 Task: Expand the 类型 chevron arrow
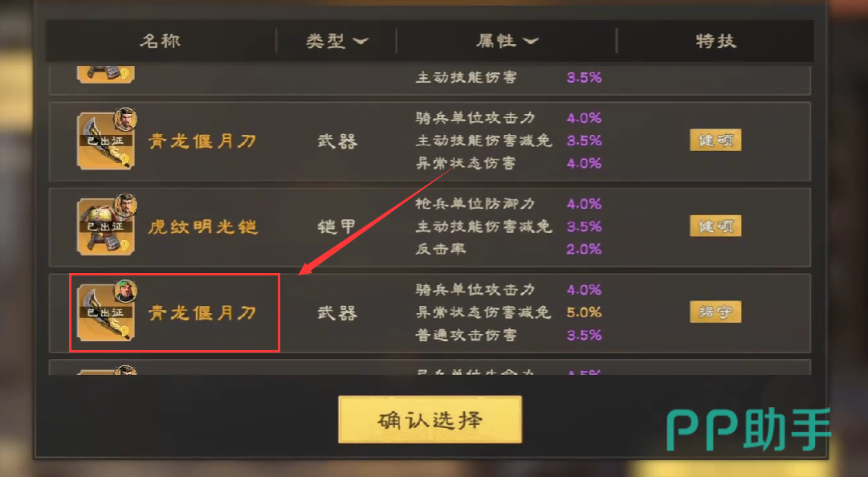[361, 42]
